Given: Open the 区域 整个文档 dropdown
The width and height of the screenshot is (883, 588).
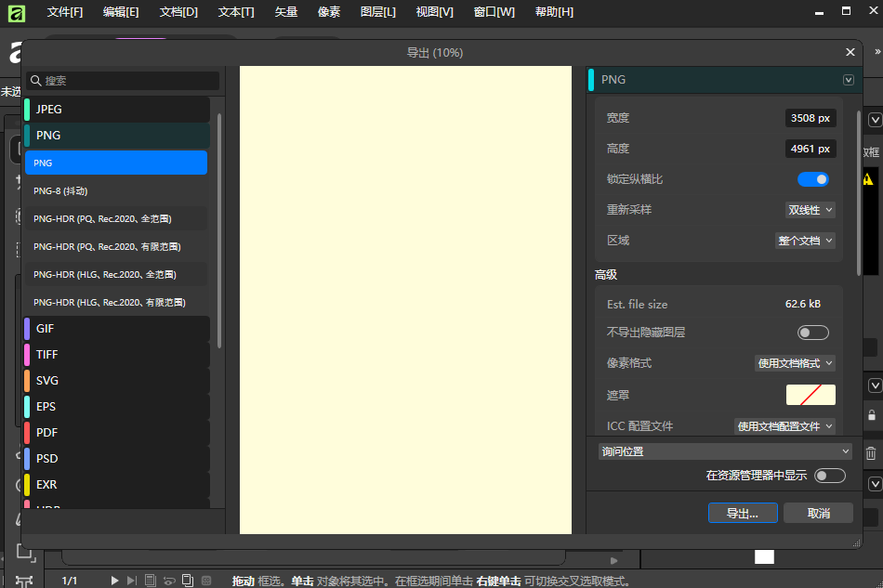Looking at the screenshot, I should point(805,241).
